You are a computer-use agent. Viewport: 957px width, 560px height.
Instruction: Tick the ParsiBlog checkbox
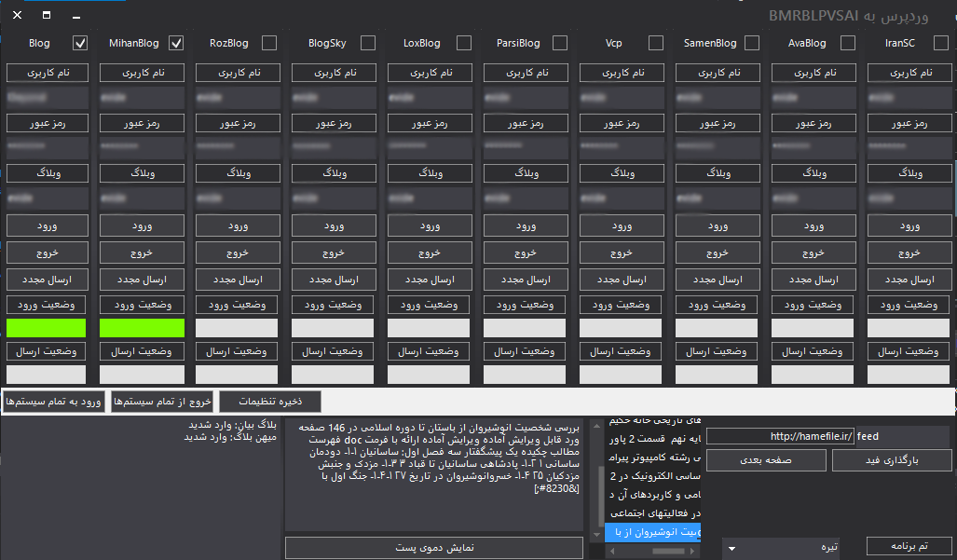tap(560, 43)
